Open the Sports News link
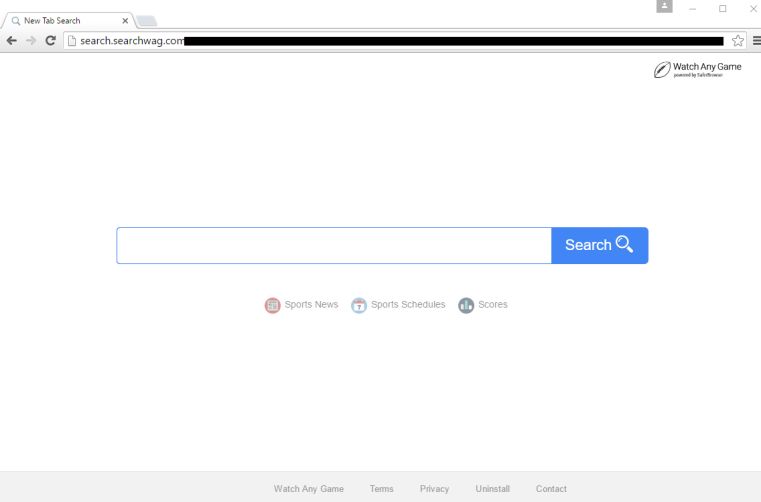This screenshot has height=502, width=761. pos(311,304)
